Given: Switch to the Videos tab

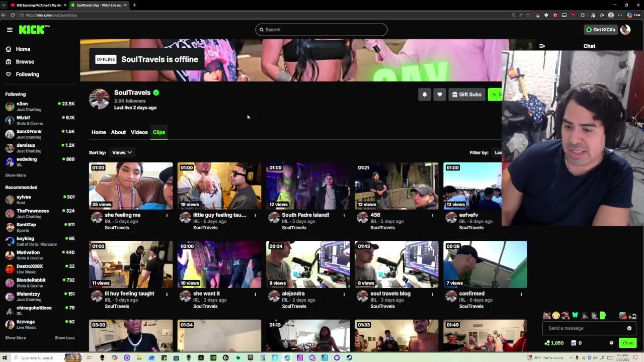Looking at the screenshot, I should [139, 132].
